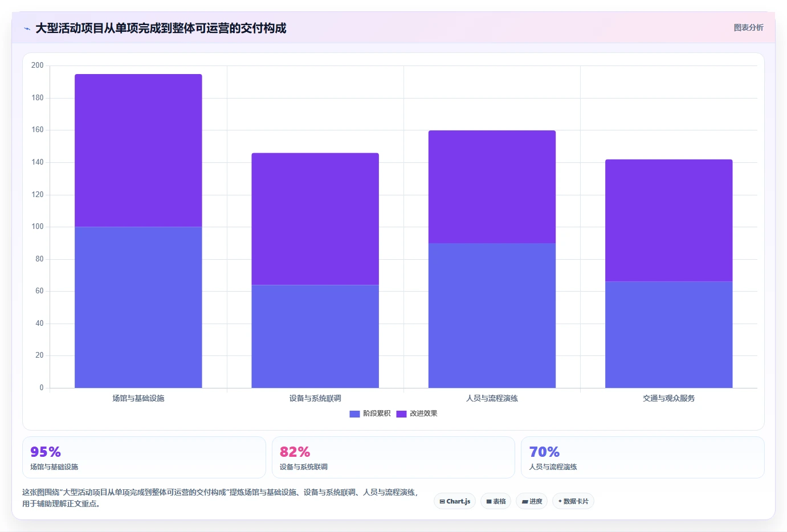Click the blue bar segment of 人员与流程演练
Viewport: 787px width, 532px height.
(492, 316)
